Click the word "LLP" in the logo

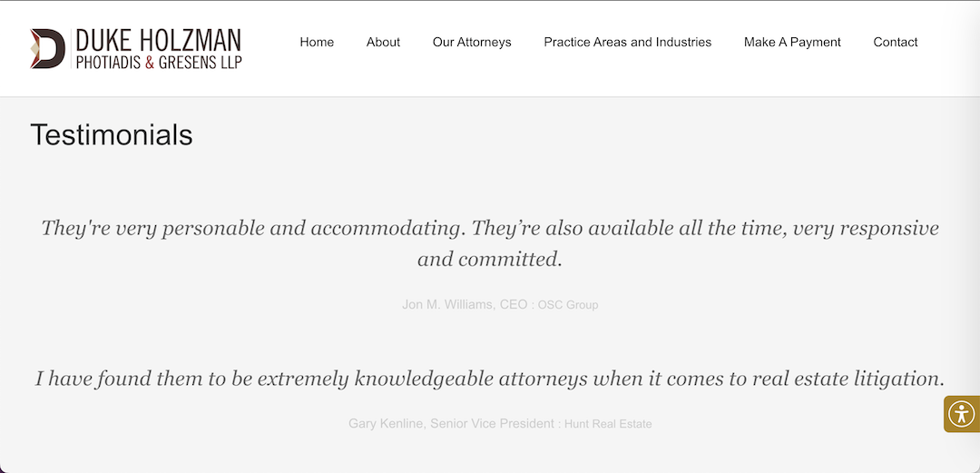[x=228, y=63]
